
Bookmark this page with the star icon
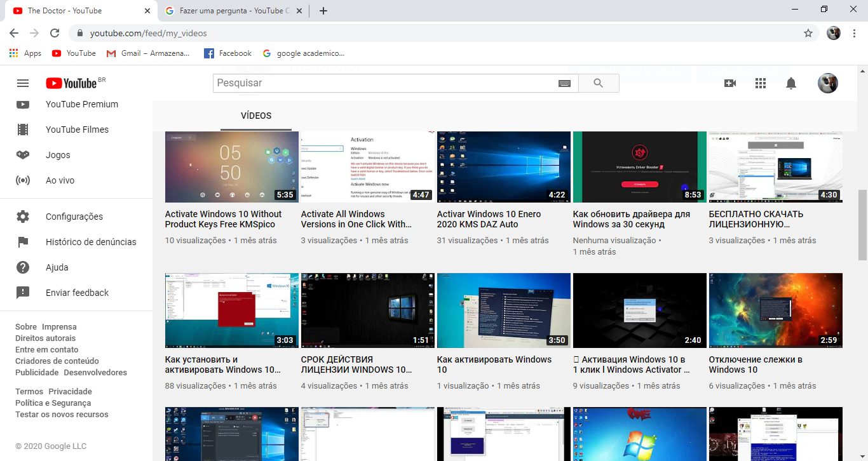[x=808, y=33]
